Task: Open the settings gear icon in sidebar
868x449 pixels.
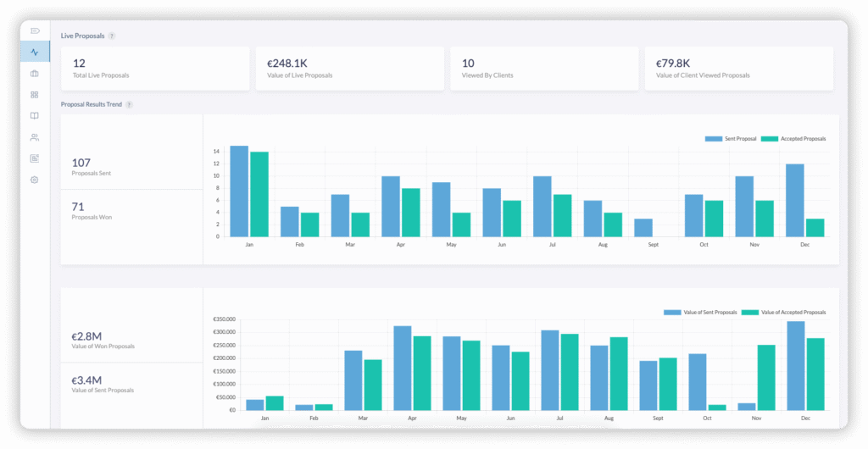Action: click(x=35, y=180)
